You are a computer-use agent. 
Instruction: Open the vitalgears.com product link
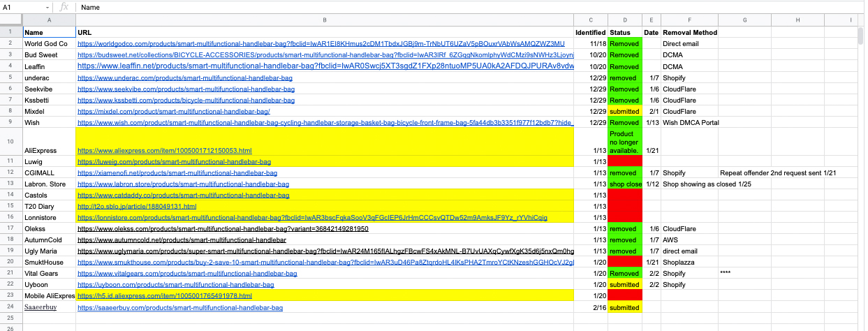click(186, 274)
